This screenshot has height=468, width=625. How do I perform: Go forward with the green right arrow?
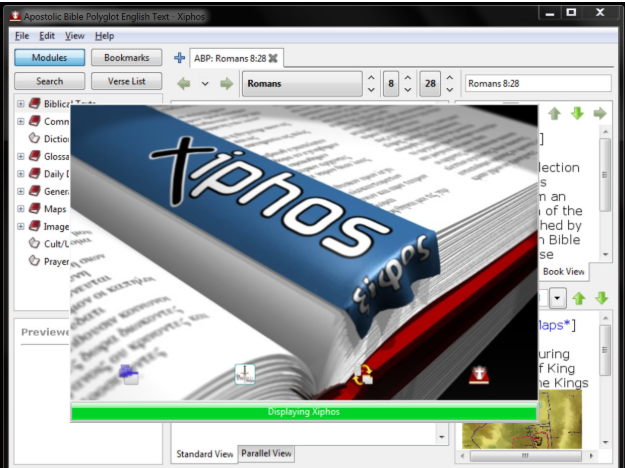(226, 83)
